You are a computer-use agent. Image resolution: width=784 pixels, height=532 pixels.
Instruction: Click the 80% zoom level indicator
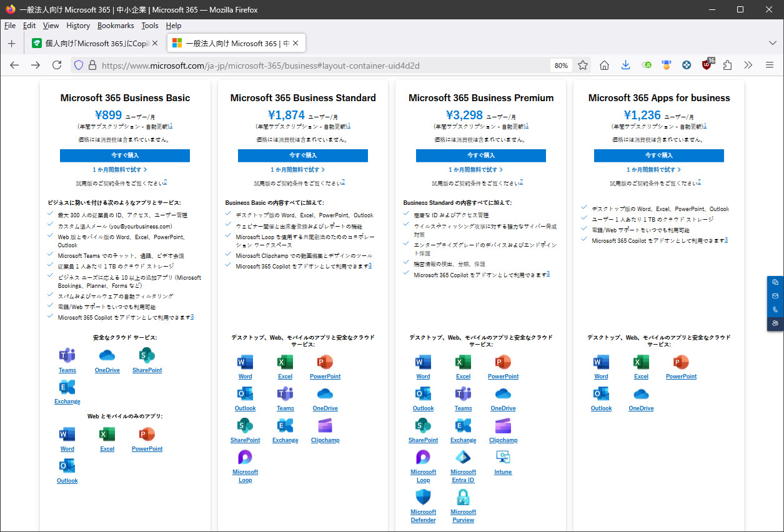pyautogui.click(x=561, y=66)
